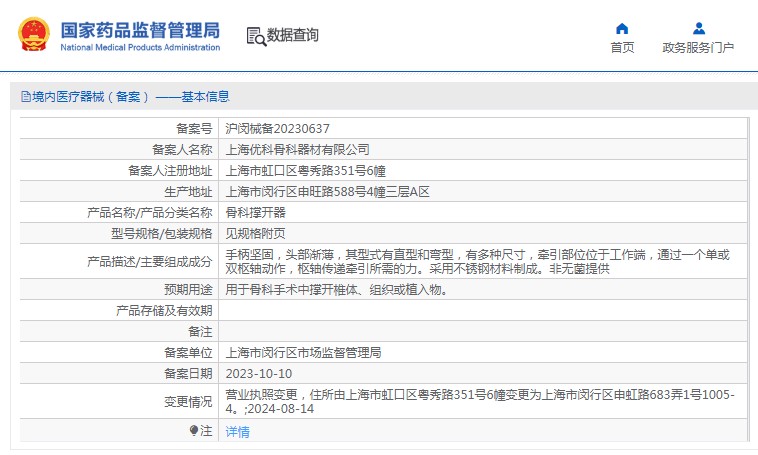Click the national emblem logo
This screenshot has height=455, width=758.
click(x=34, y=34)
